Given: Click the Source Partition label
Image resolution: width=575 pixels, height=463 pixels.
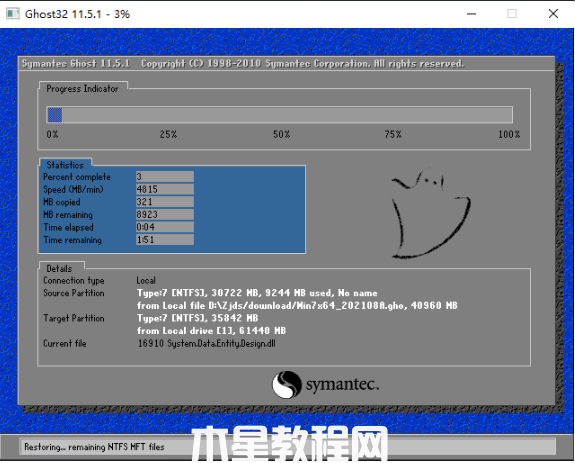Looking at the screenshot, I should pyautogui.click(x=74, y=293).
